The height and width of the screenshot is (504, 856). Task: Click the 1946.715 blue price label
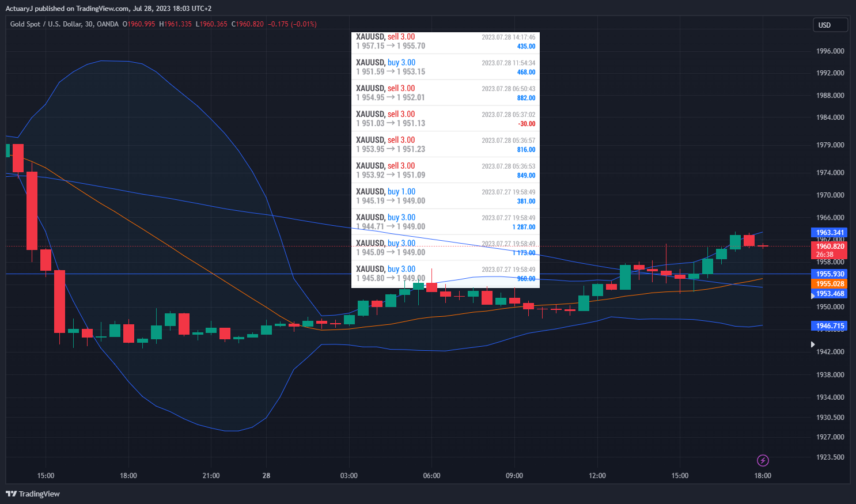[x=830, y=326]
